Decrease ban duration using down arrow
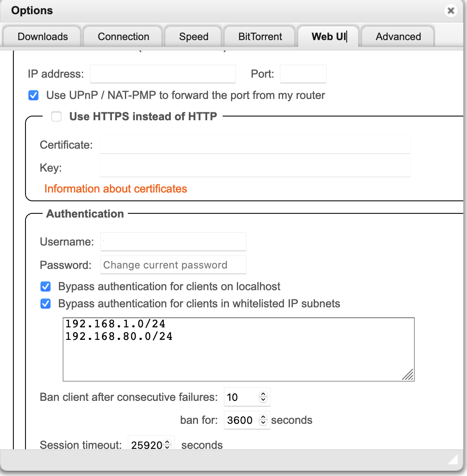Screen dimensions: 467x476 263,423
